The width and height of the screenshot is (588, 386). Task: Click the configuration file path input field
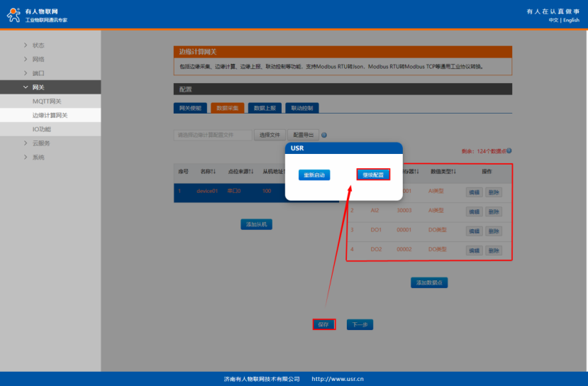click(213, 135)
